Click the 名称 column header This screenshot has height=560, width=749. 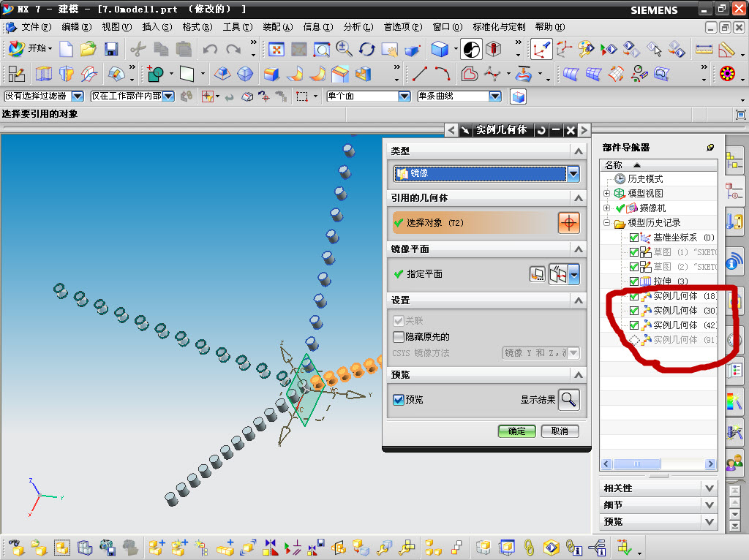(658, 165)
